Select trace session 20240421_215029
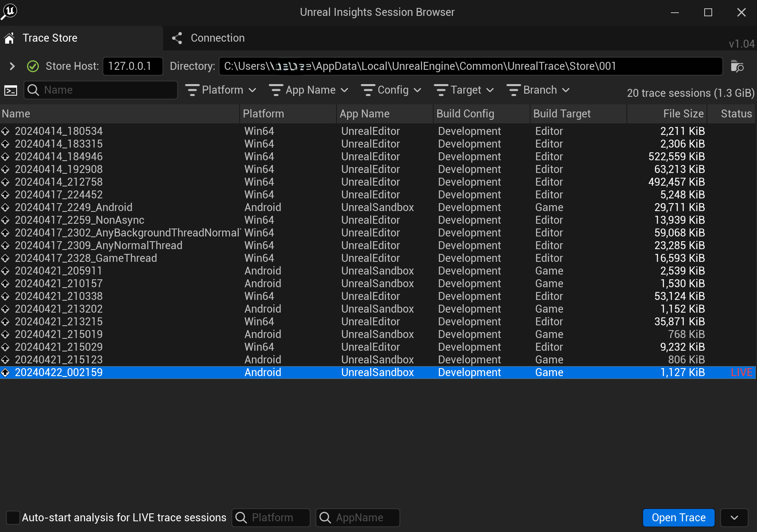Screen dimensions: 757x532 [378, 347]
